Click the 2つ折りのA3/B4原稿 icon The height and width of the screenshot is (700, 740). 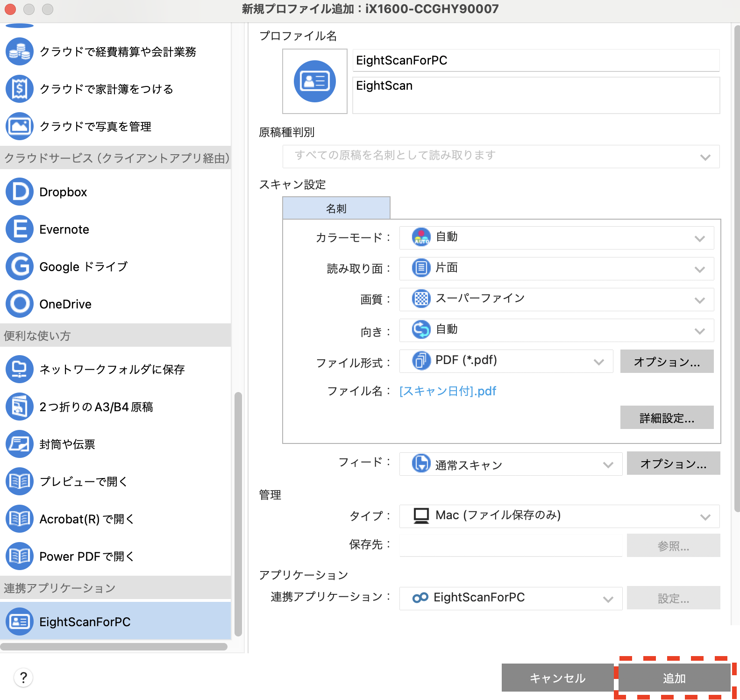pos(20,407)
